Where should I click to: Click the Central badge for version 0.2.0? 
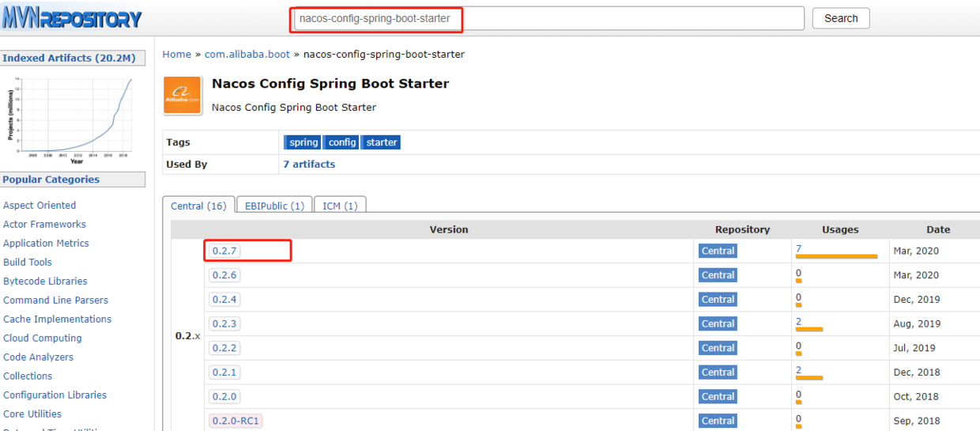pos(718,396)
